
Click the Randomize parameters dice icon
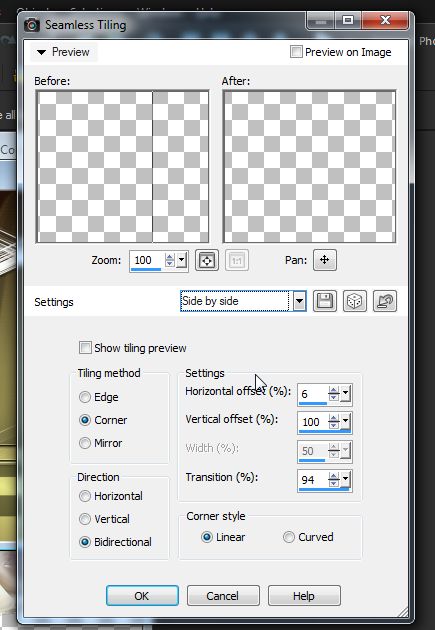coord(355,301)
